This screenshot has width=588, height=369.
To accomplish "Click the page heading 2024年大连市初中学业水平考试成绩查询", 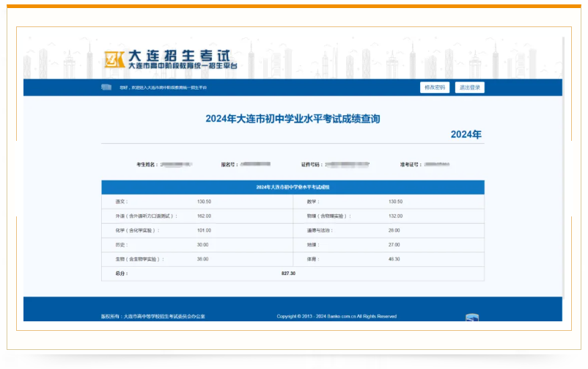I will pos(293,118).
